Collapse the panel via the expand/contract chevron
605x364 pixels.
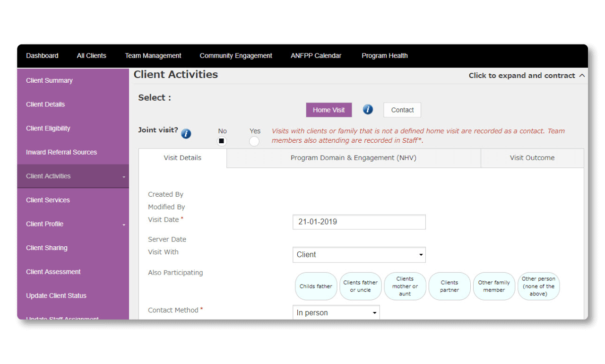click(582, 75)
